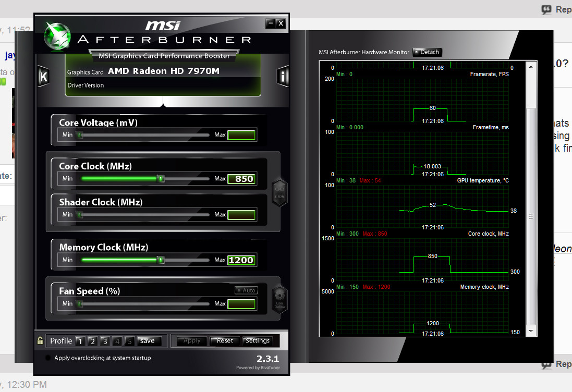Click the Apply button
This screenshot has height=392, width=572.
pyautogui.click(x=192, y=340)
